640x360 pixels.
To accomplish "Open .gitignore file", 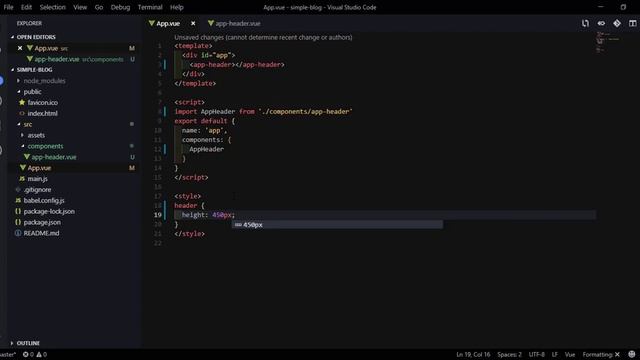I will coord(37,190).
